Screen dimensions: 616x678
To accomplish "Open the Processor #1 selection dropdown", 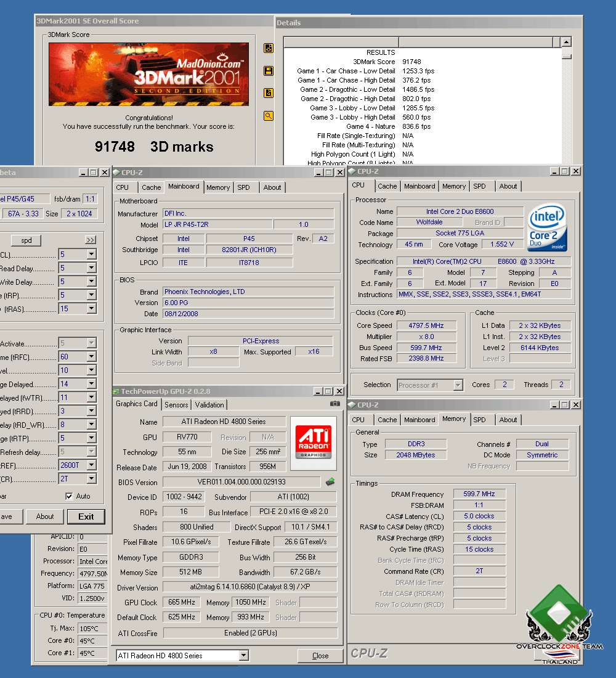I will [458, 385].
